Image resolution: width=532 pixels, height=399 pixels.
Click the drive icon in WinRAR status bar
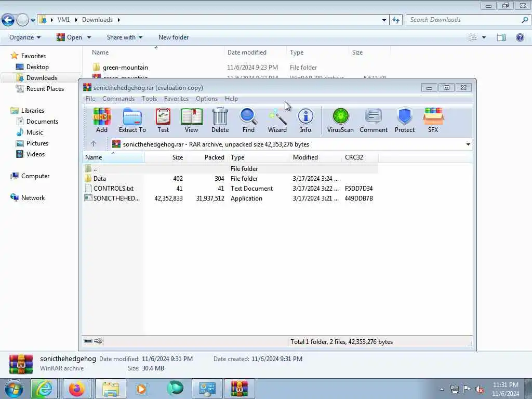(88, 341)
